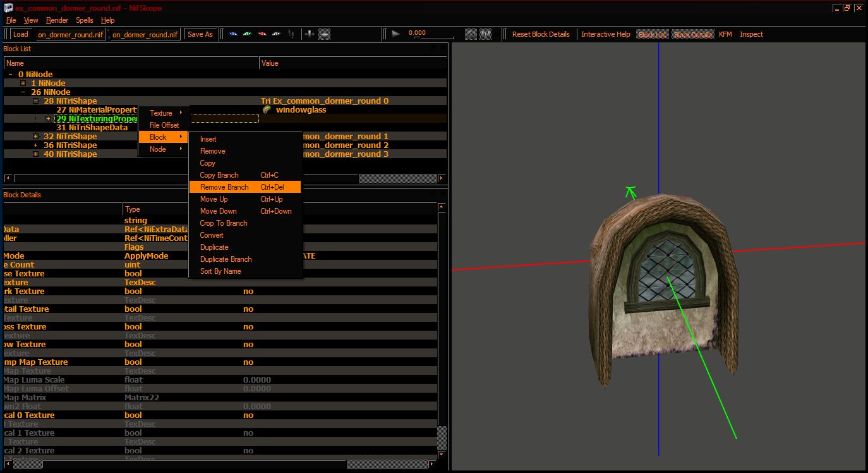The height and width of the screenshot is (473, 868).
Task: Expand the 40 NiTriShape branch
Action: [x=35, y=154]
